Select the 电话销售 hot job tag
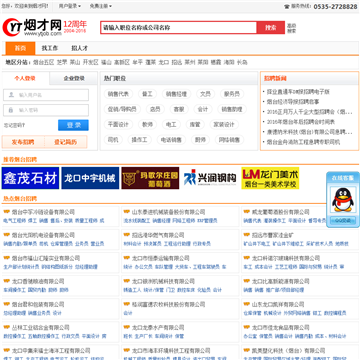360x360 pixels. [x=171, y=140]
